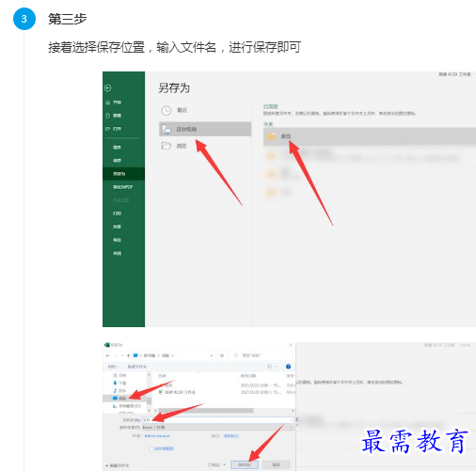Select Downloads in the dialog navigation pane

tap(119, 383)
